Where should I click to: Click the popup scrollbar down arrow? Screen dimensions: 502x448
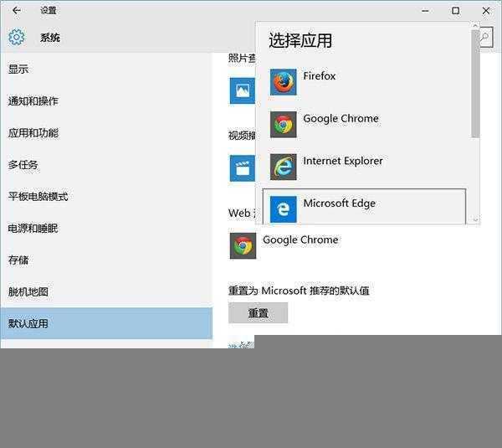coord(475,220)
